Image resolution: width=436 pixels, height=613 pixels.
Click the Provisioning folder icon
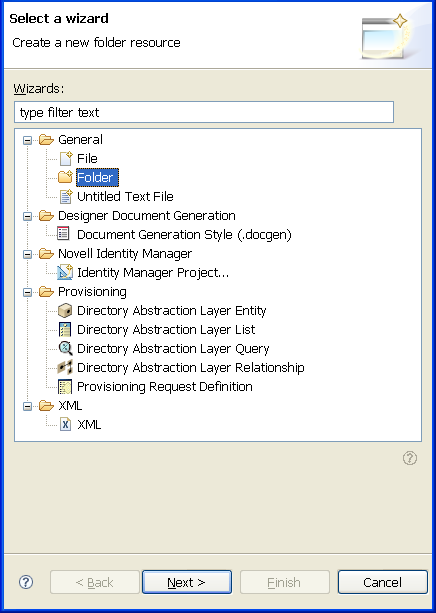[x=46, y=292]
